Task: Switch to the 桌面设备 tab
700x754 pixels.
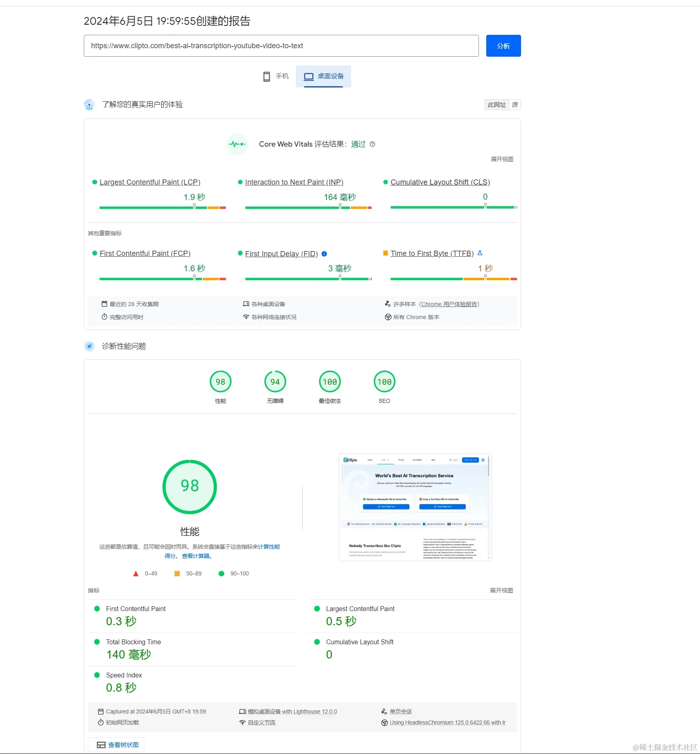Action: [323, 77]
